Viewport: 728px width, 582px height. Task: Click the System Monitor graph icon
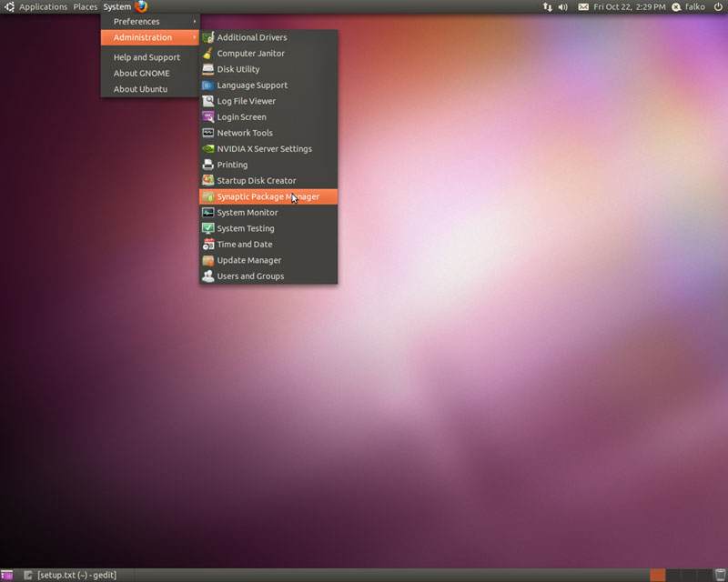tap(208, 213)
